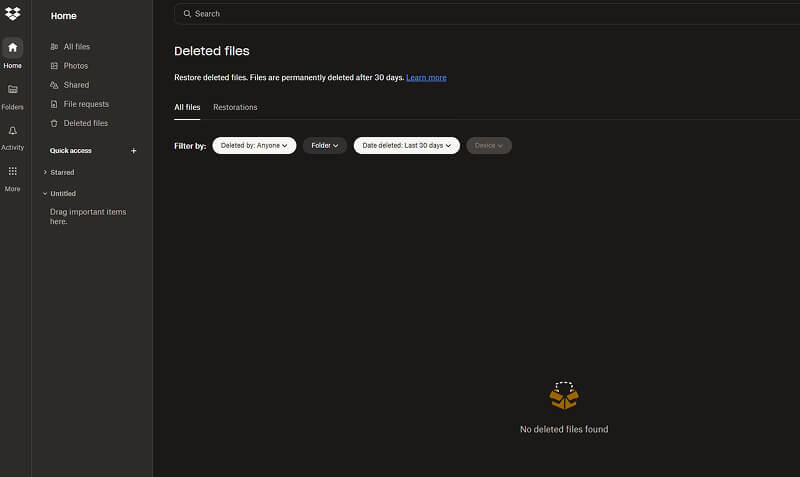Go to Shared in sidebar

(76, 85)
